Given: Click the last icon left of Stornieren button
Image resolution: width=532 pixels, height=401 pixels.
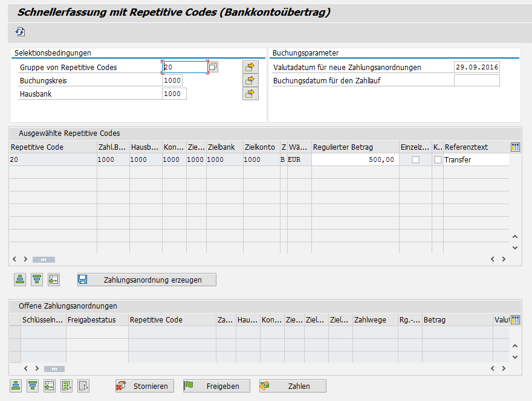Looking at the screenshot, I should click(84, 386).
